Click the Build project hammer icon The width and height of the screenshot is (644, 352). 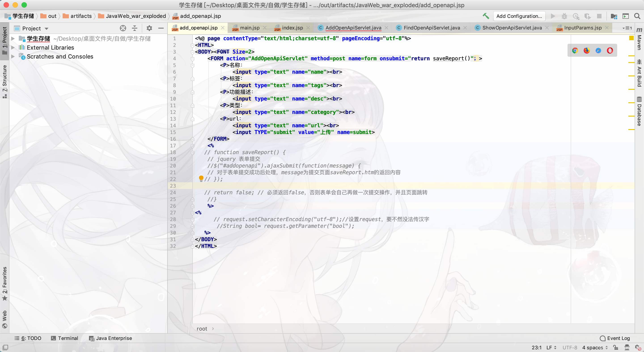tap(485, 16)
